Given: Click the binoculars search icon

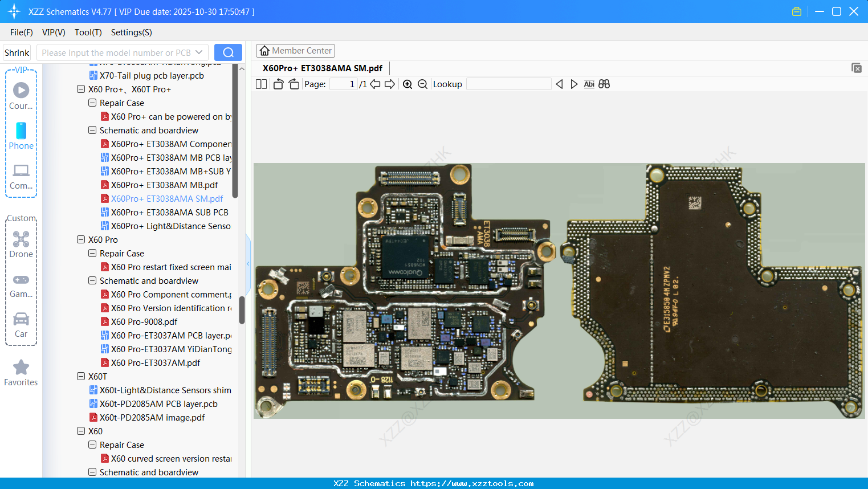Looking at the screenshot, I should 604,84.
